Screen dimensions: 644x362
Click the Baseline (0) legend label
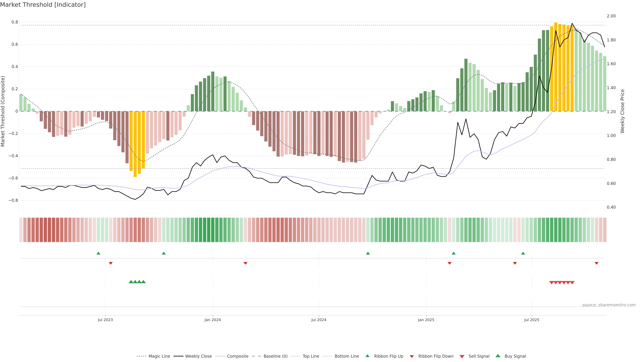[276, 356]
